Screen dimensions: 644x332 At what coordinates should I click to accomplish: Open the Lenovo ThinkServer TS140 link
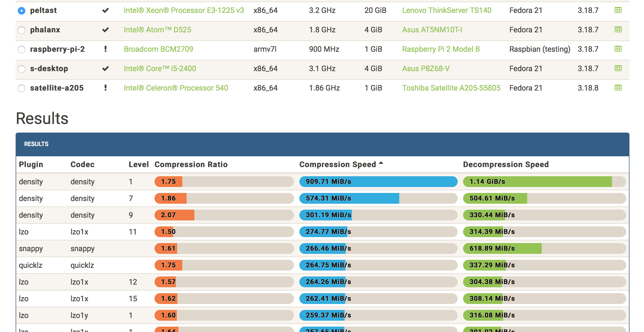click(447, 10)
